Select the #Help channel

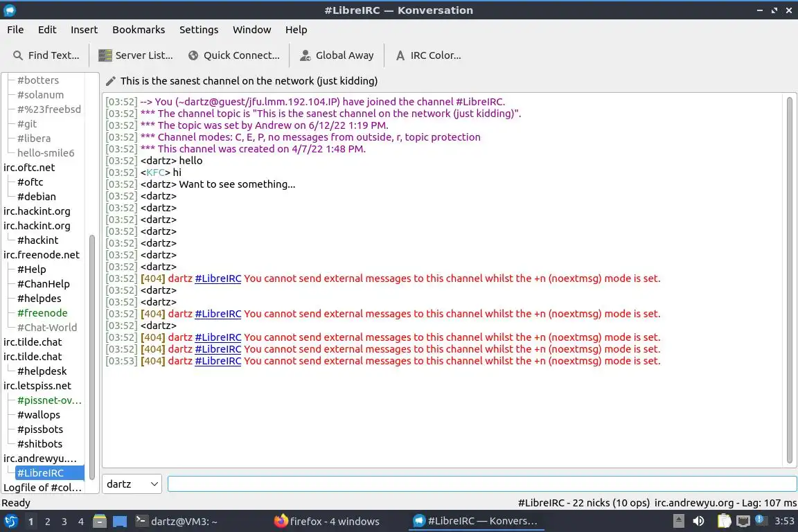[32, 269]
